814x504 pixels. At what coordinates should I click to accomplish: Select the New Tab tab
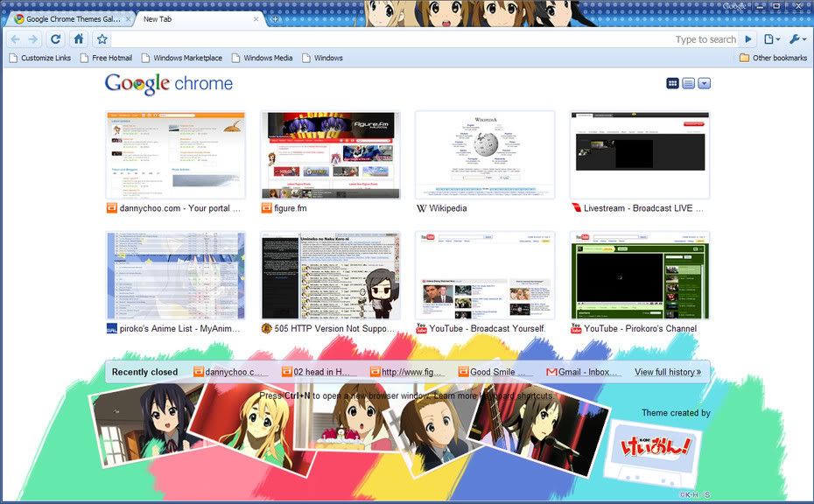[x=200, y=19]
